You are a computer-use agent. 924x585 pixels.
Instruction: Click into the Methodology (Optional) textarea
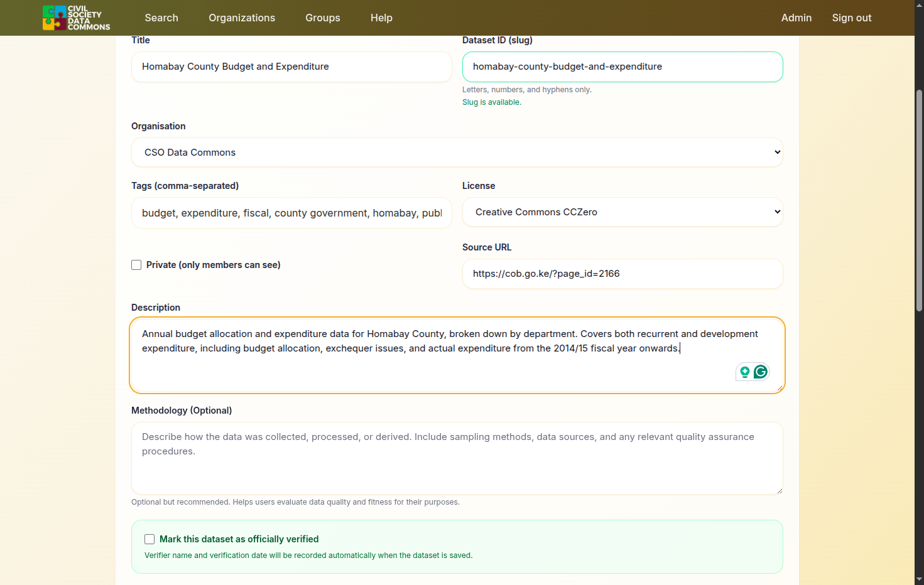(457, 458)
